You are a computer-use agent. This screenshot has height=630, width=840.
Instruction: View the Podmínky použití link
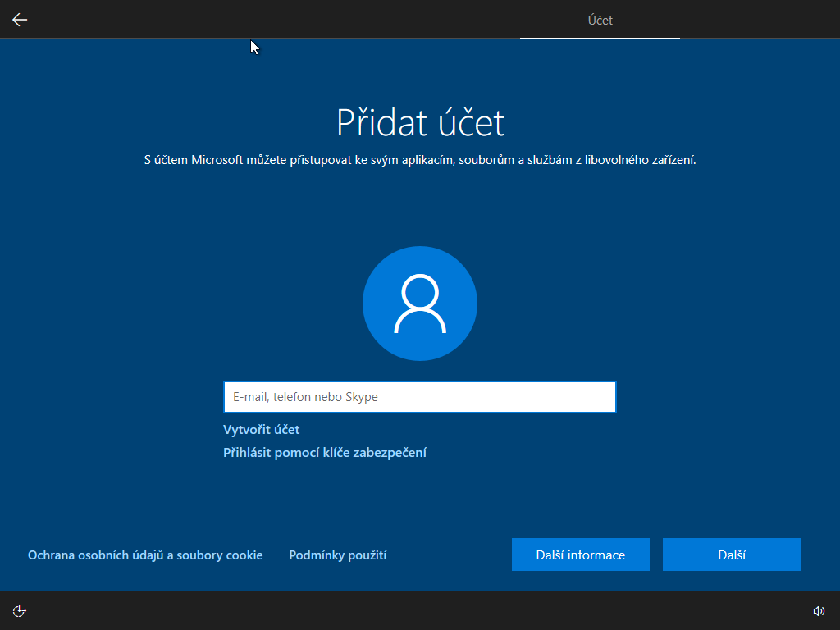point(337,555)
